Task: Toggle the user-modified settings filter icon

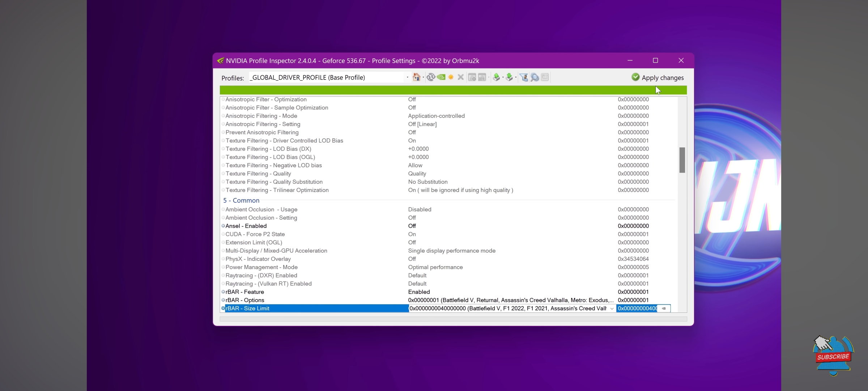Action: [x=524, y=77]
